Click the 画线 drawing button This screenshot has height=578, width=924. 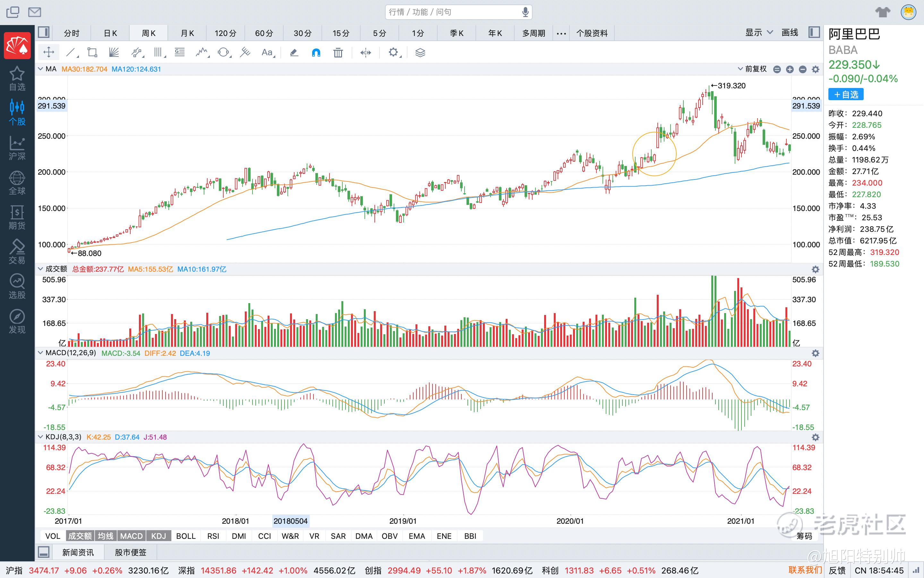(x=790, y=32)
